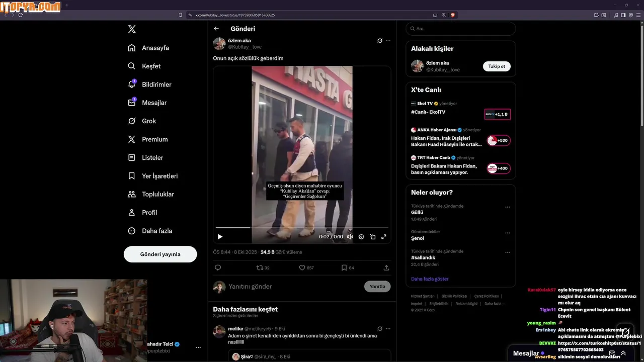This screenshot has height=362, width=644.
Task: Open Çerez Politikası footer link
Action: coord(487,296)
